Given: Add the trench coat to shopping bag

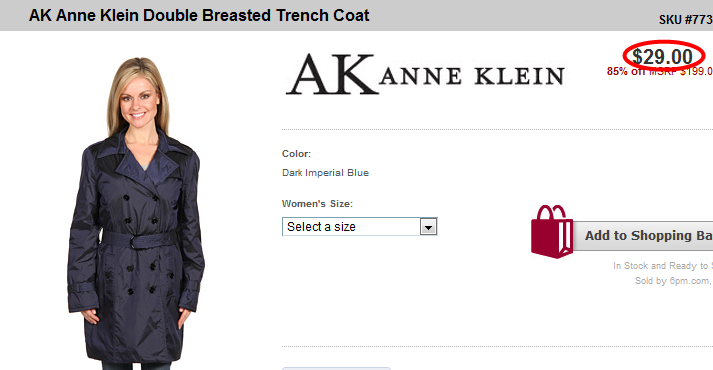Looking at the screenshot, I should pos(645,235).
